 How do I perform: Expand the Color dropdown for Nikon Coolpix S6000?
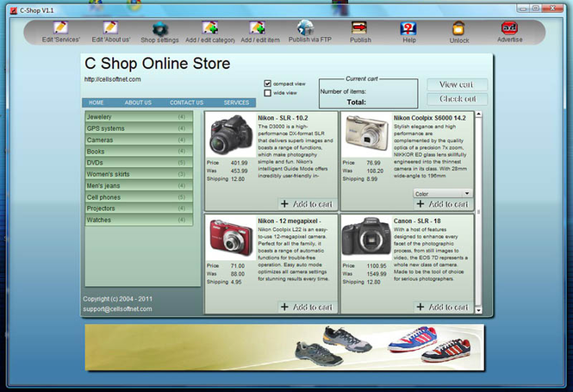tap(443, 193)
